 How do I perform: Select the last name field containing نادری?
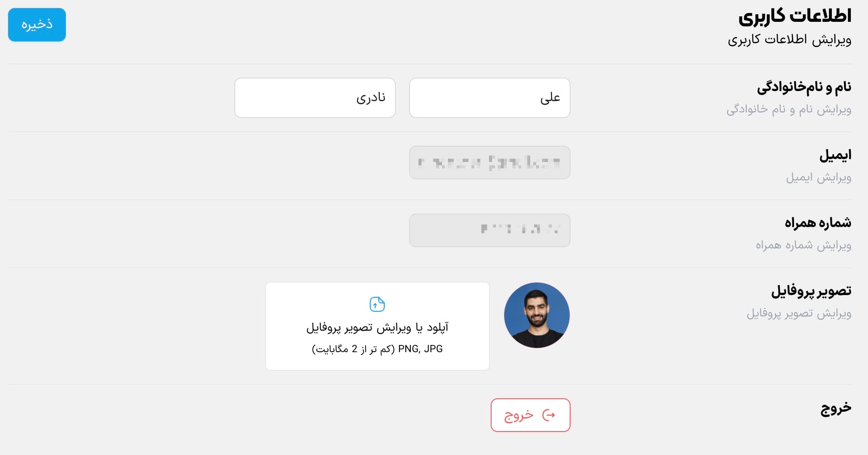click(315, 97)
